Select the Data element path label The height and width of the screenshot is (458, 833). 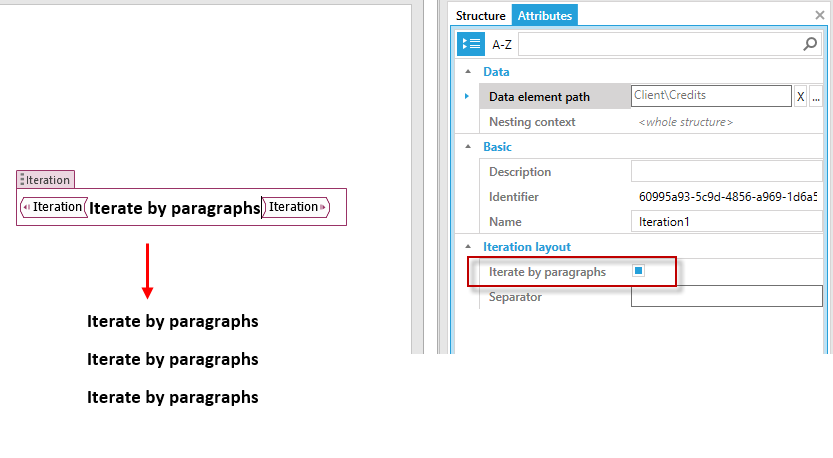pos(539,97)
